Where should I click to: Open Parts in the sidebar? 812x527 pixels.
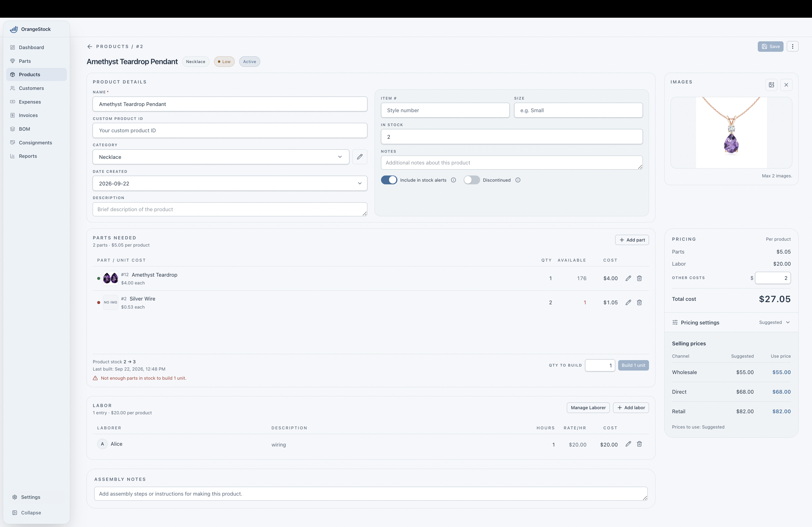pyautogui.click(x=37, y=61)
